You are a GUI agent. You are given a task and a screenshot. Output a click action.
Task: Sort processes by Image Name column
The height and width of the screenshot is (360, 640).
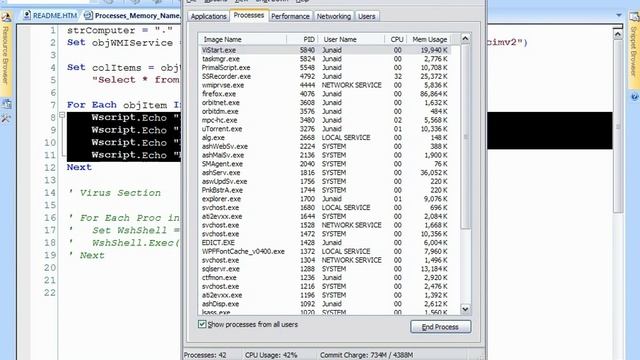point(242,40)
